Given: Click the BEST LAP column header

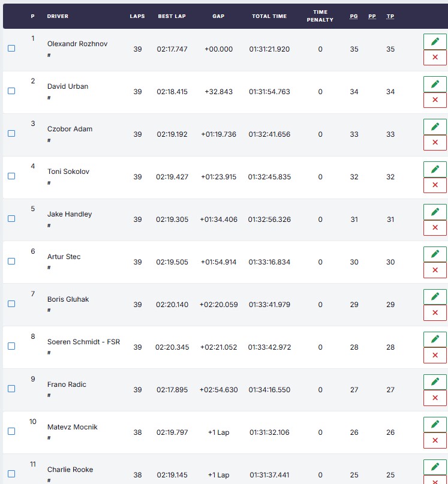Looking at the screenshot, I should pos(172,16).
